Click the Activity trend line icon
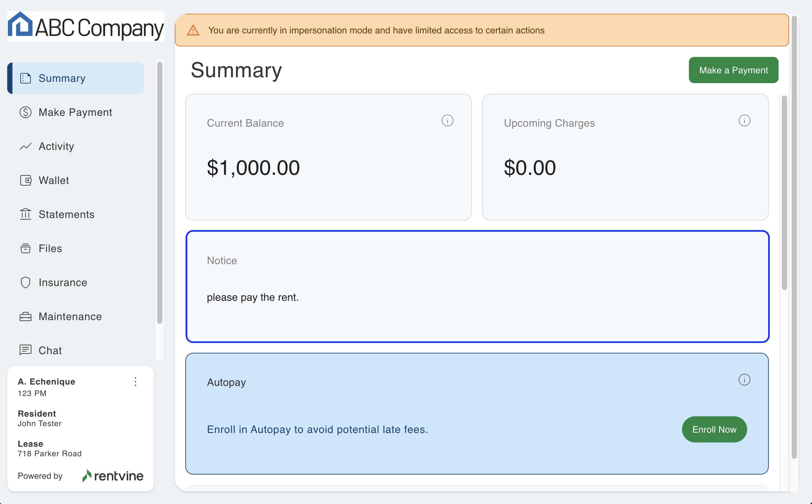 25,146
